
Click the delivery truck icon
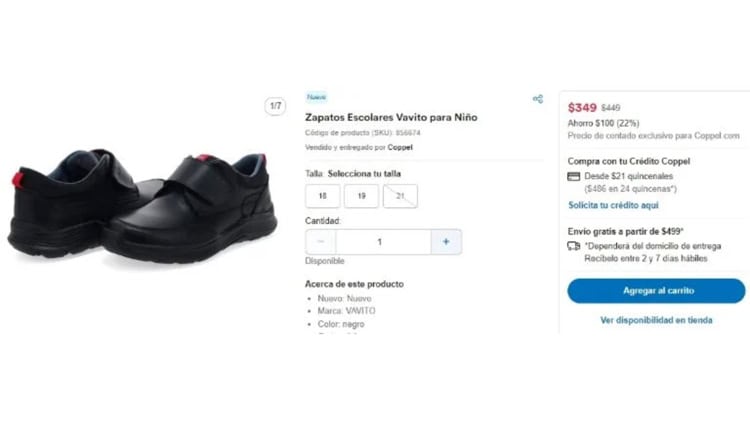[x=574, y=245]
